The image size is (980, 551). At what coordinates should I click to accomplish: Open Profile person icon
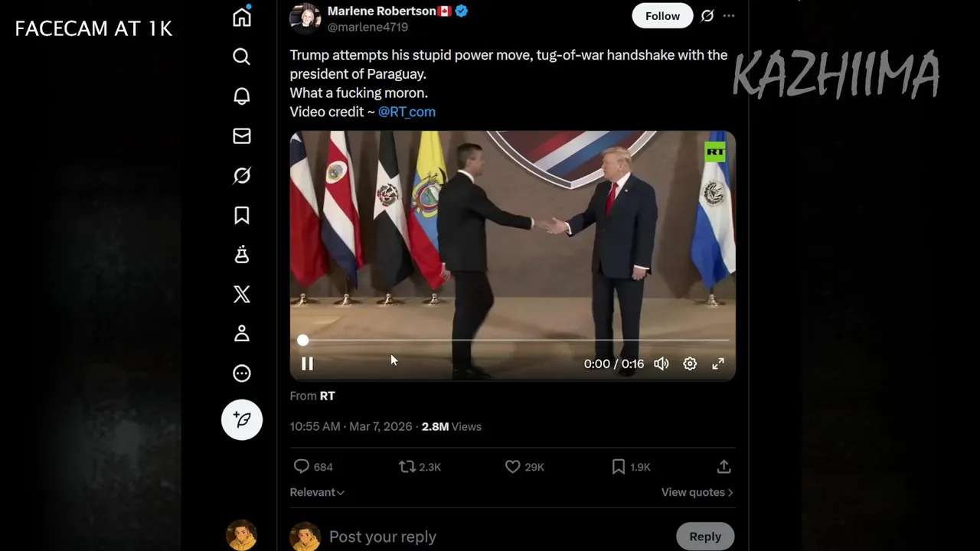pyautogui.click(x=242, y=334)
